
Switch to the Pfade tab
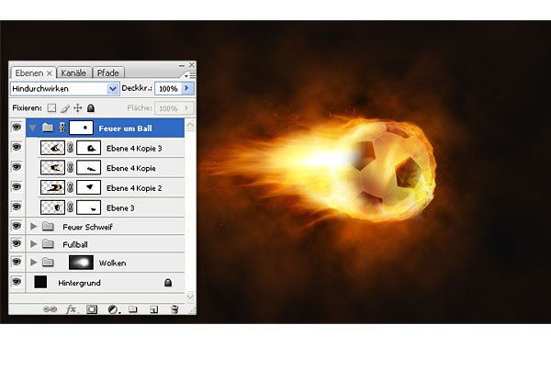point(107,73)
